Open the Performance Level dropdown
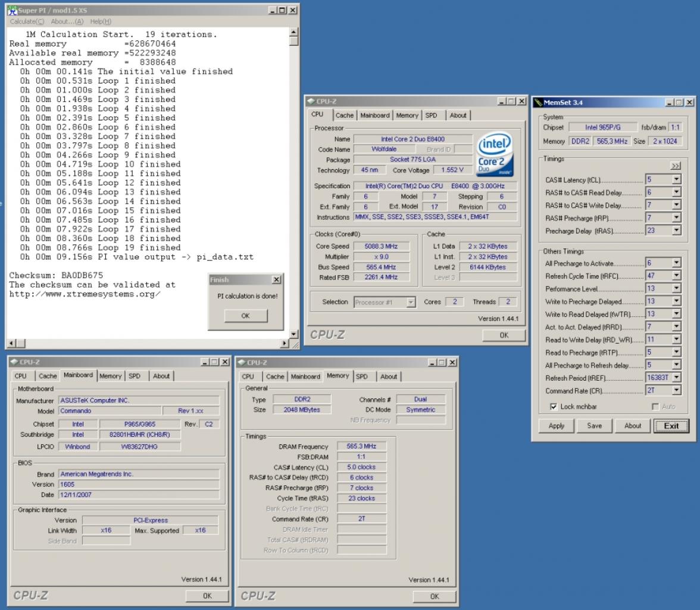The image size is (700, 610). pyautogui.click(x=676, y=288)
